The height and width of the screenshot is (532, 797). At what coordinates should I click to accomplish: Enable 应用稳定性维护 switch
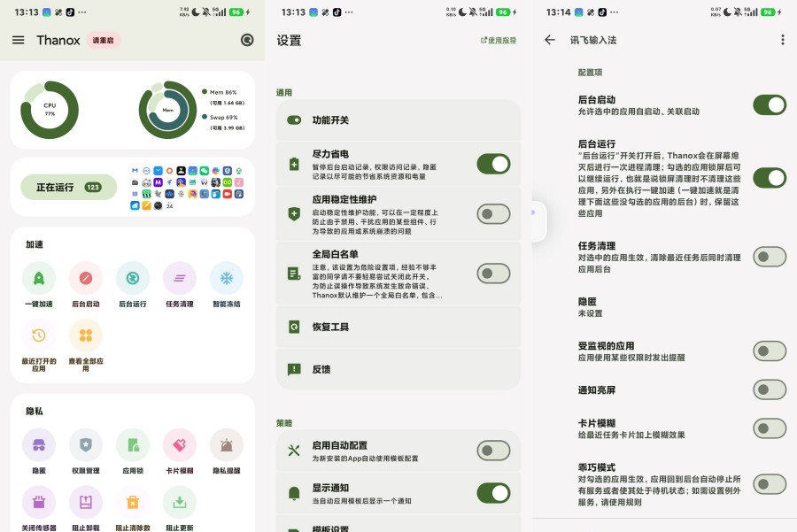[x=493, y=214]
